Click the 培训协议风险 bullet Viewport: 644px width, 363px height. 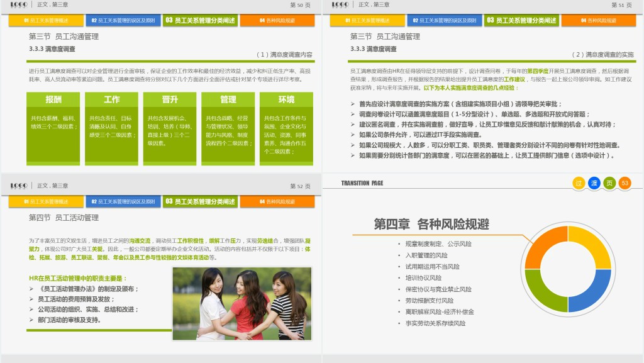pyautogui.click(x=423, y=278)
